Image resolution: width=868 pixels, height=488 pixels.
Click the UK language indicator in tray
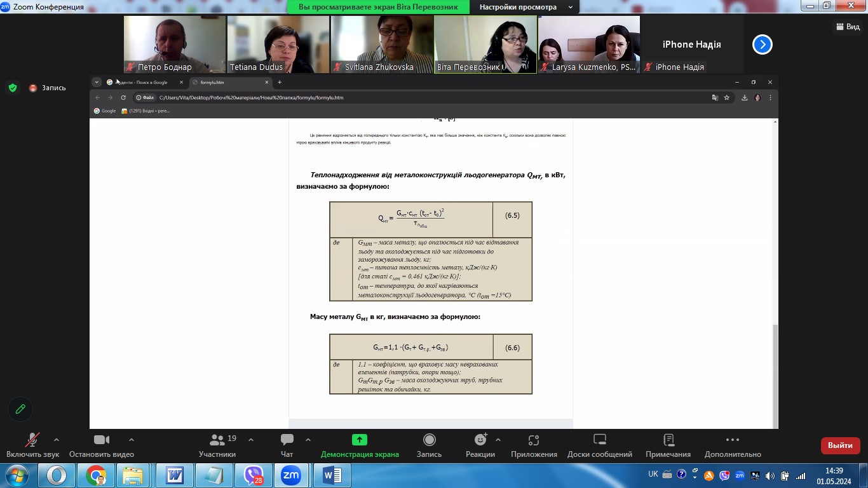tap(653, 474)
